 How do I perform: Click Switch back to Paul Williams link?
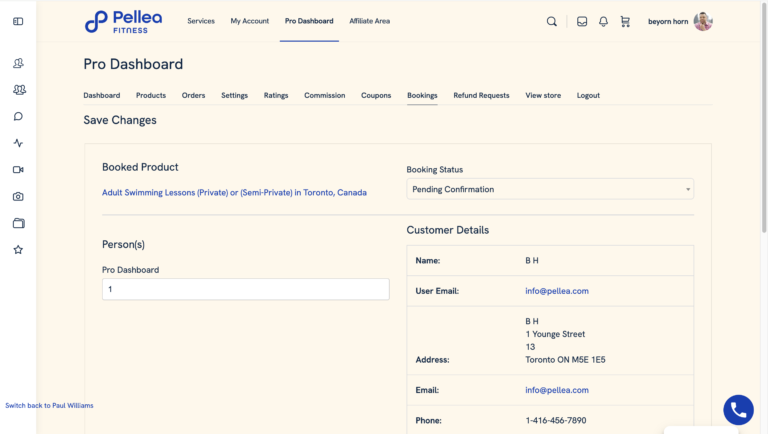(49, 406)
